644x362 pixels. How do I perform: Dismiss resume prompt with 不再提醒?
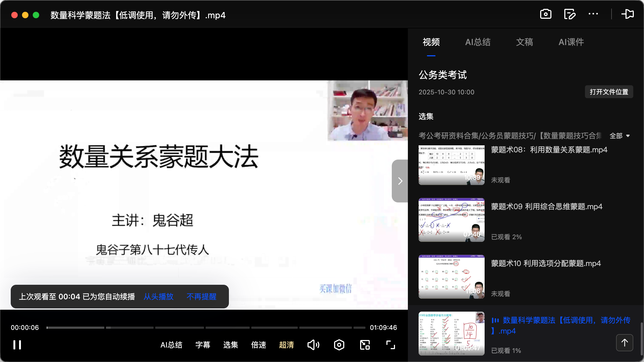[x=202, y=297]
